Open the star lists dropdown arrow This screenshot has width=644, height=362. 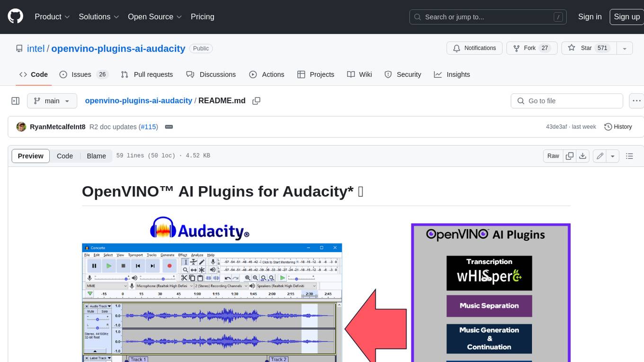625,48
